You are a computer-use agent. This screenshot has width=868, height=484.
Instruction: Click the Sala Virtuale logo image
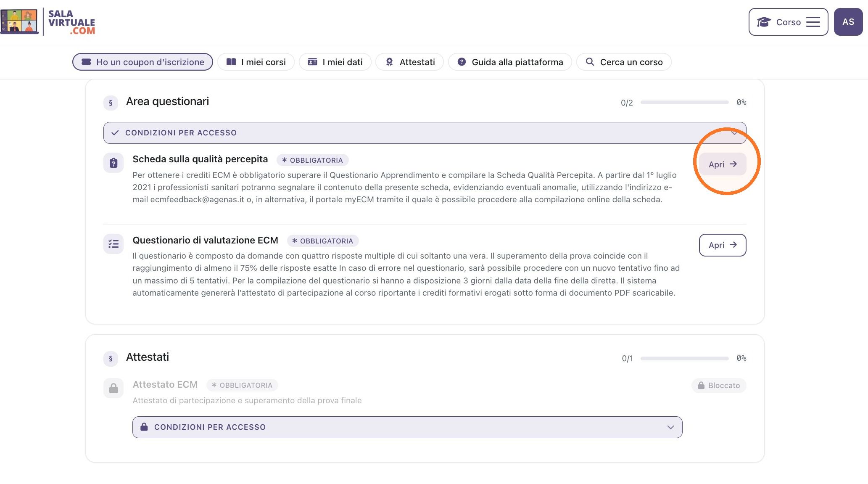[x=48, y=22]
